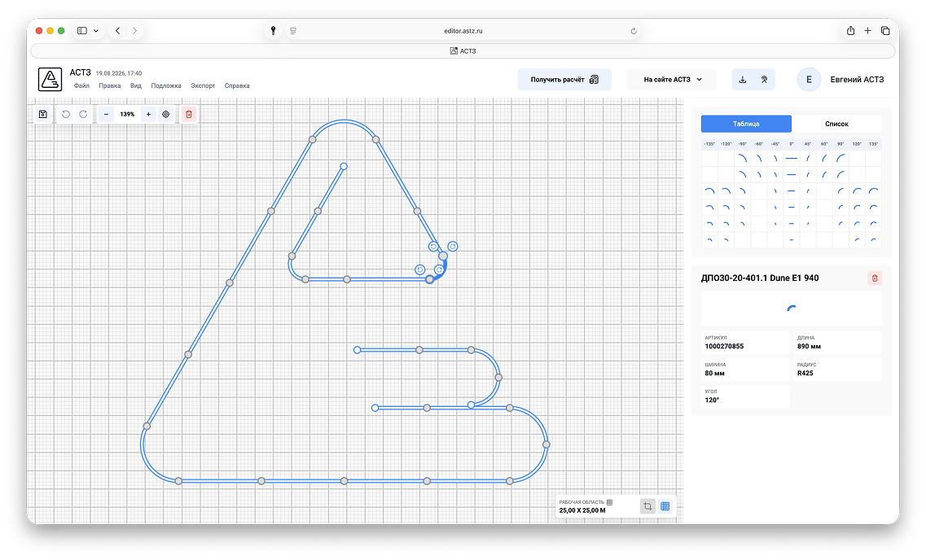Expand the Safari sidebar chevron menu

click(95, 31)
